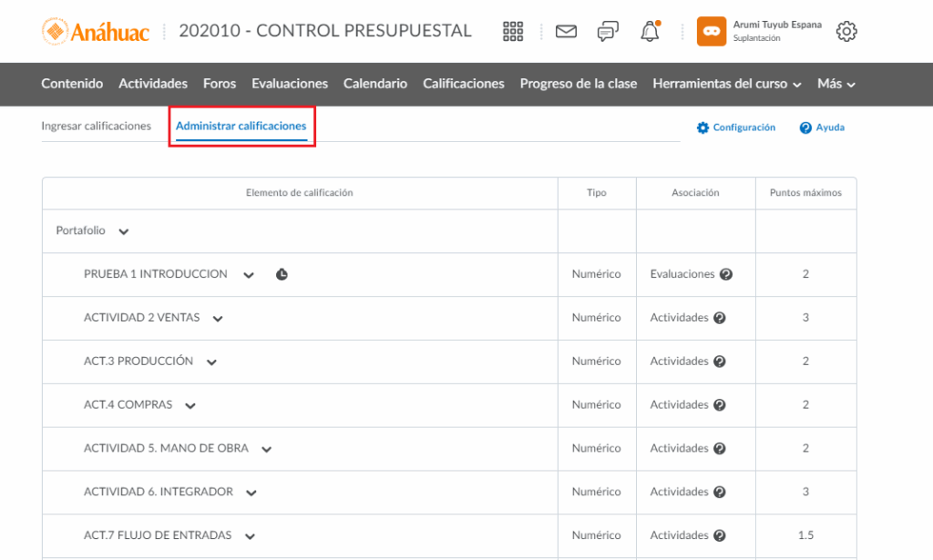
Task: Go to Calificaciones in the navbar
Action: (x=463, y=84)
